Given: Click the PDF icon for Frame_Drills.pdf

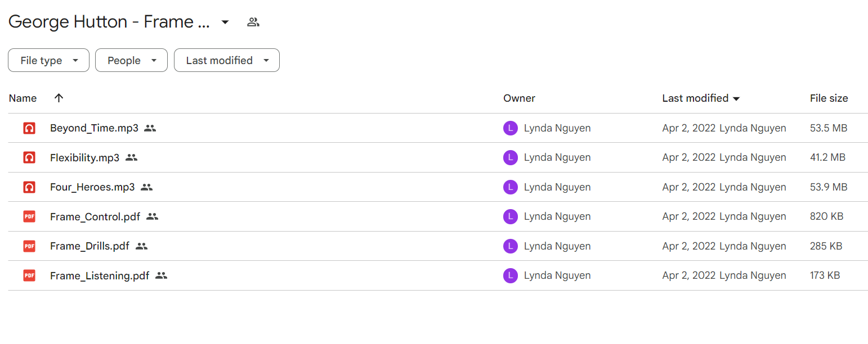Looking at the screenshot, I should click(29, 246).
